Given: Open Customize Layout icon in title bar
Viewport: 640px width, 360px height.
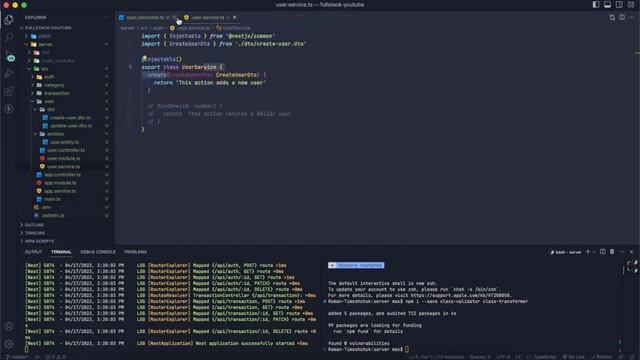Looking at the screenshot, I should click(631, 4).
